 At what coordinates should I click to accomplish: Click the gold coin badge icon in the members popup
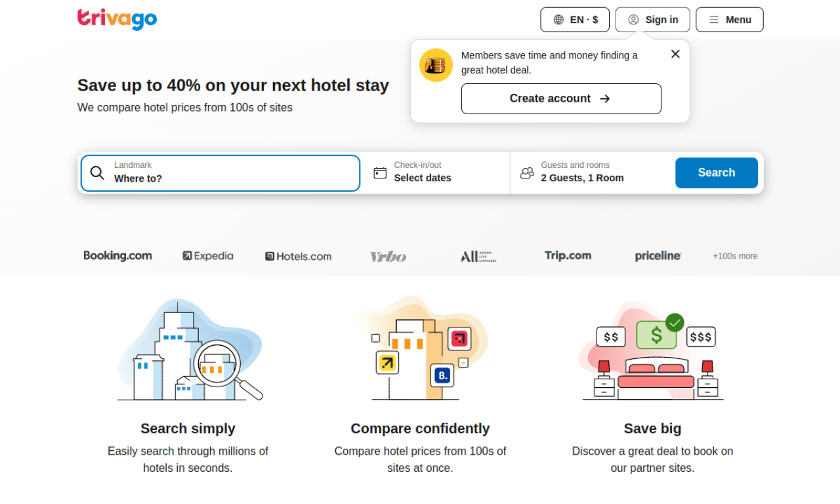pos(436,65)
